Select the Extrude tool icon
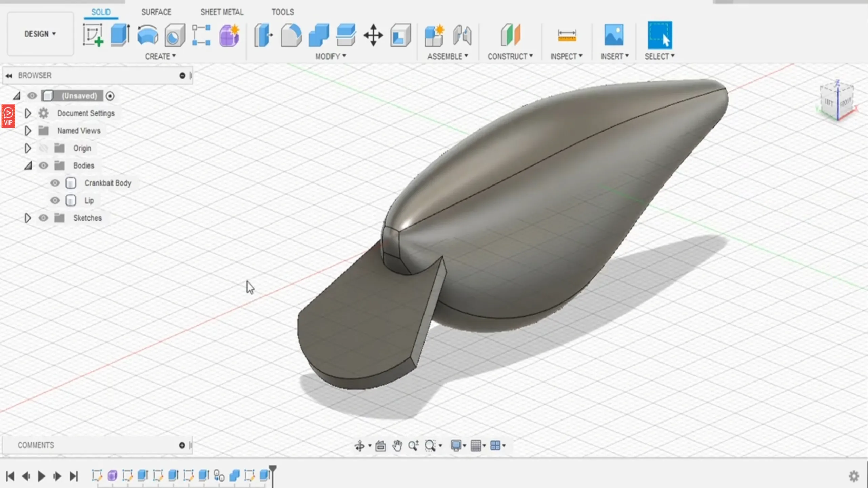The width and height of the screenshot is (868, 488). (120, 35)
